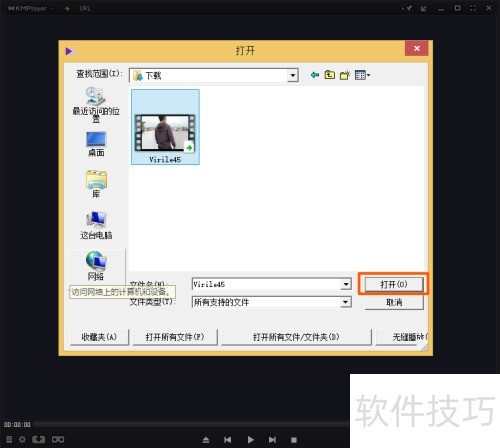Click the Stop playback button
Screen dimensions: 500x448
(294, 440)
